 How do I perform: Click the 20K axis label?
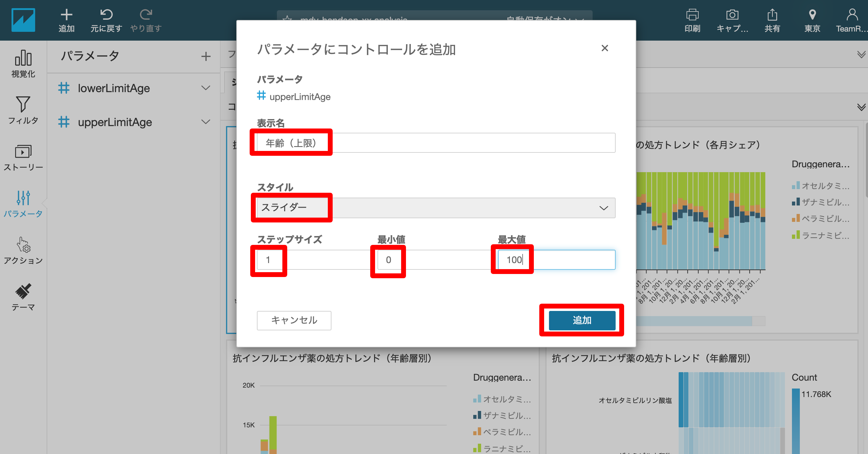[248, 385]
